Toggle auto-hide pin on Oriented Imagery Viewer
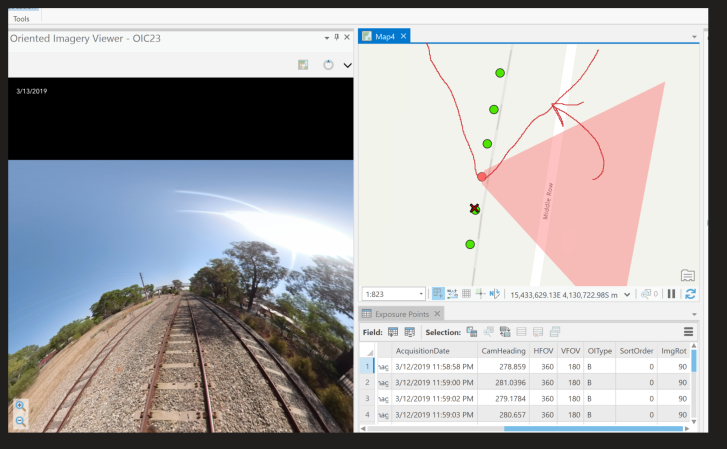727x449 pixels. pos(337,37)
